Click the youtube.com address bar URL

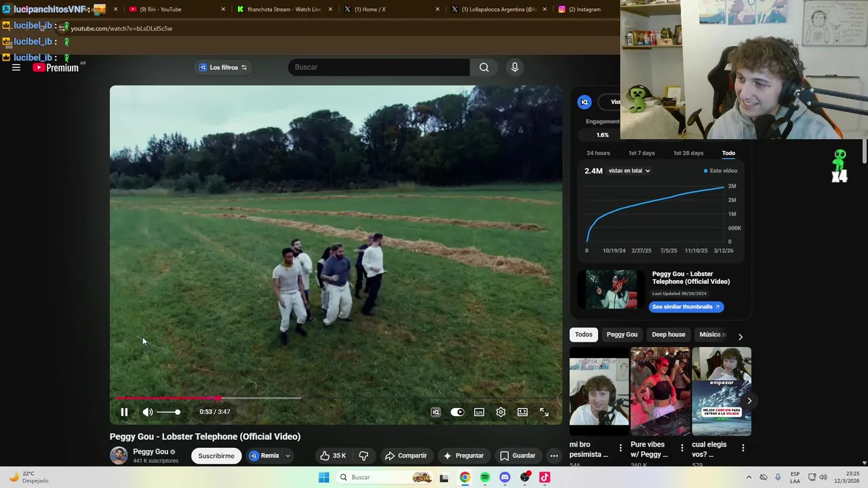121,28
